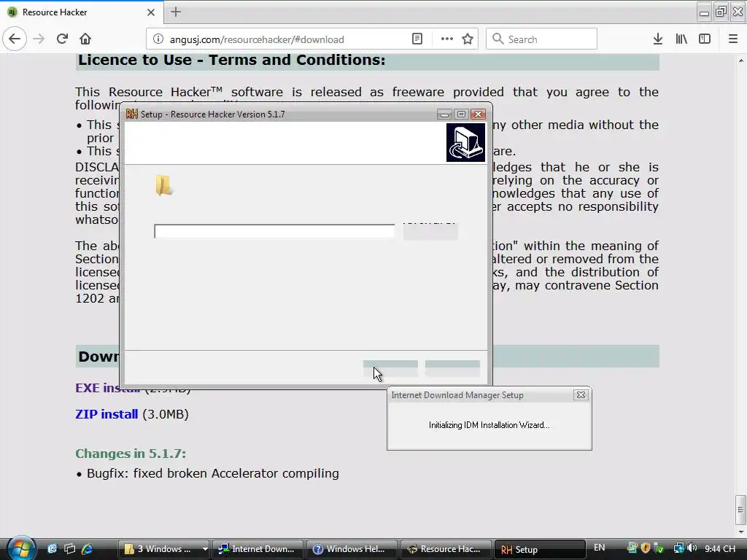Switch to Resource Hacker Firefox taskbar button

tap(446, 549)
